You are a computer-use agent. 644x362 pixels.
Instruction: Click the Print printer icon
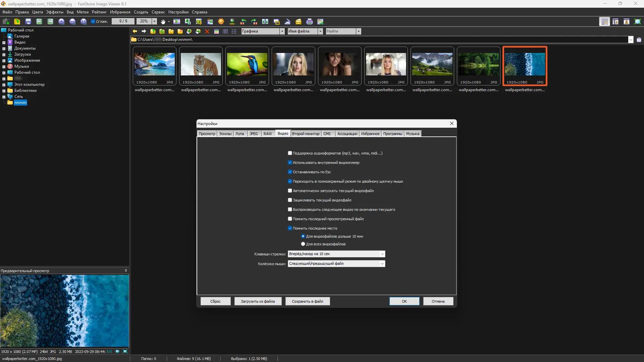click(x=310, y=21)
